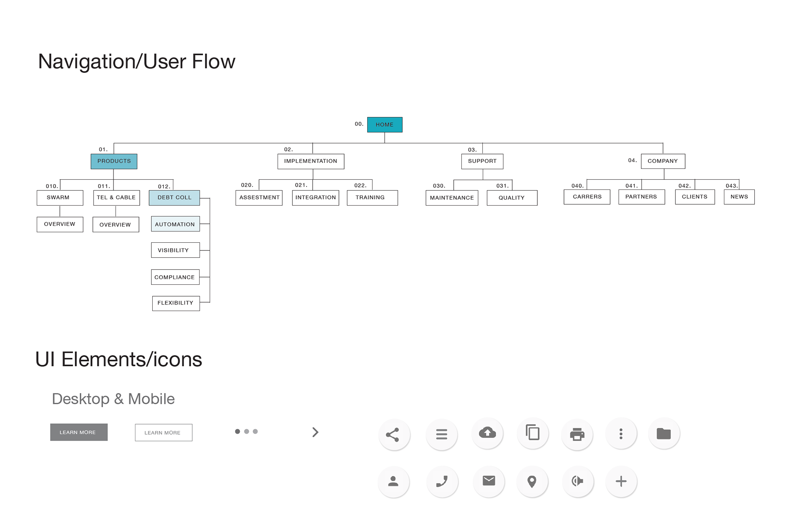Screen dimensions: 808x532
Task: Click the person profile icon
Action: 393,481
